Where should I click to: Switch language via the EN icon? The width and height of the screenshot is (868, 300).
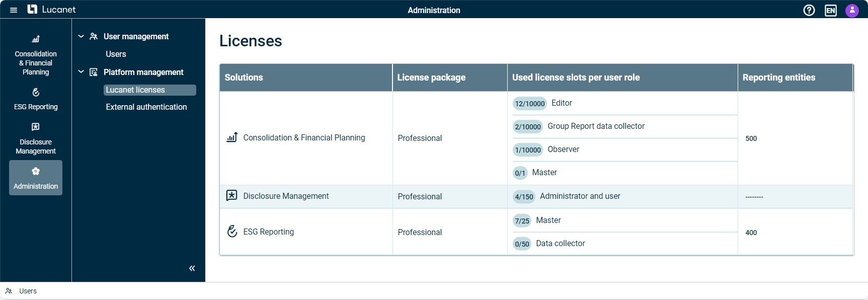point(831,10)
